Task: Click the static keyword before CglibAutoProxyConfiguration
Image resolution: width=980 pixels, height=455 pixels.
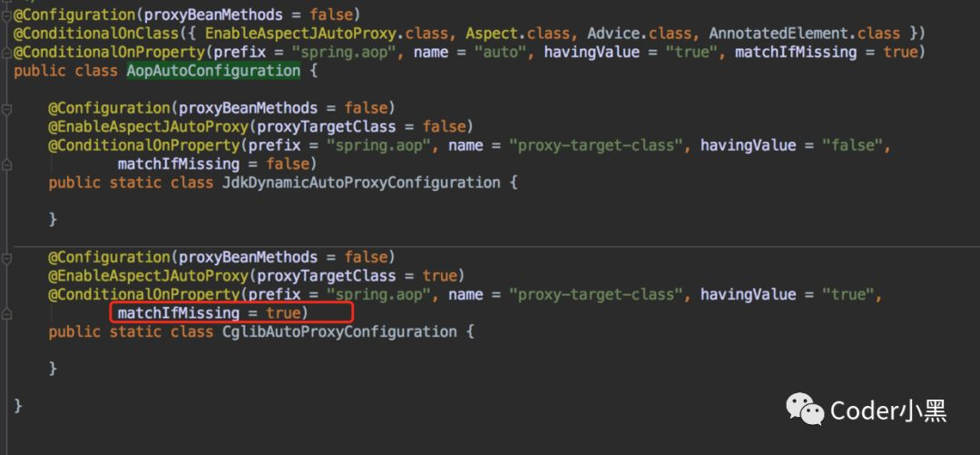Action: (x=135, y=331)
